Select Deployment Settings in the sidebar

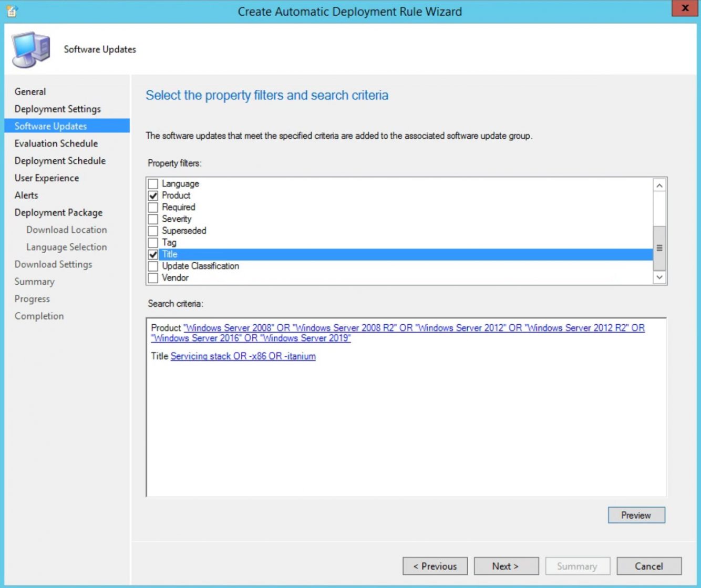[58, 109]
